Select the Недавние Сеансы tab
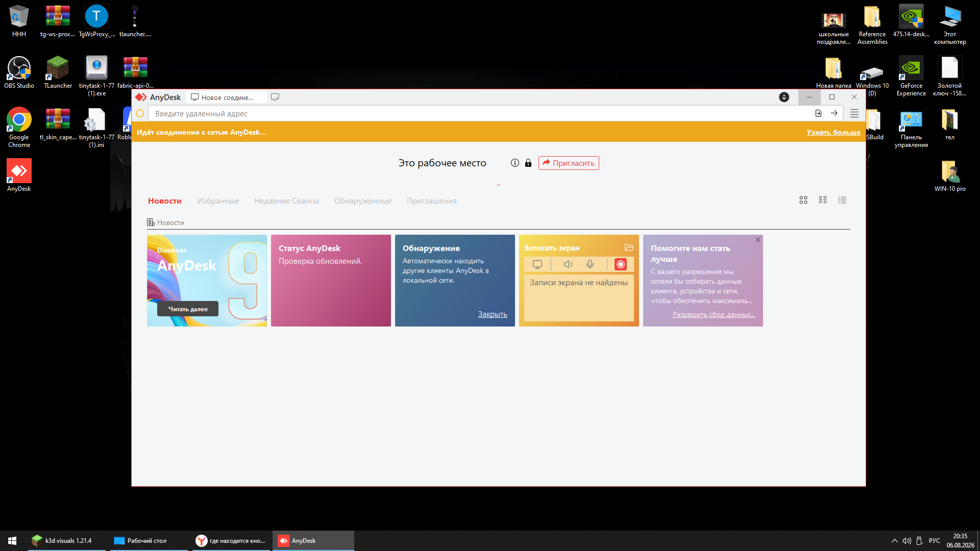This screenshot has height=551, width=980. point(286,201)
